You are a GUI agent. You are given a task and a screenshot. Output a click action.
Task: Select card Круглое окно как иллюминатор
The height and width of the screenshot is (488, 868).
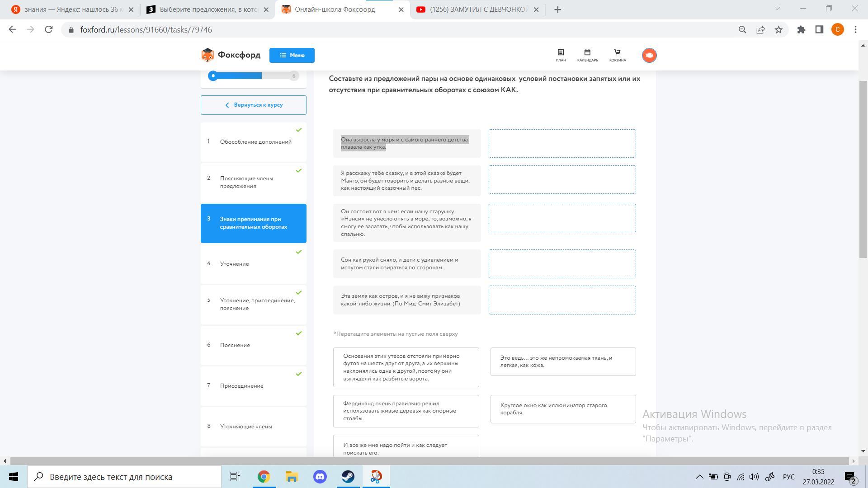[563, 409]
